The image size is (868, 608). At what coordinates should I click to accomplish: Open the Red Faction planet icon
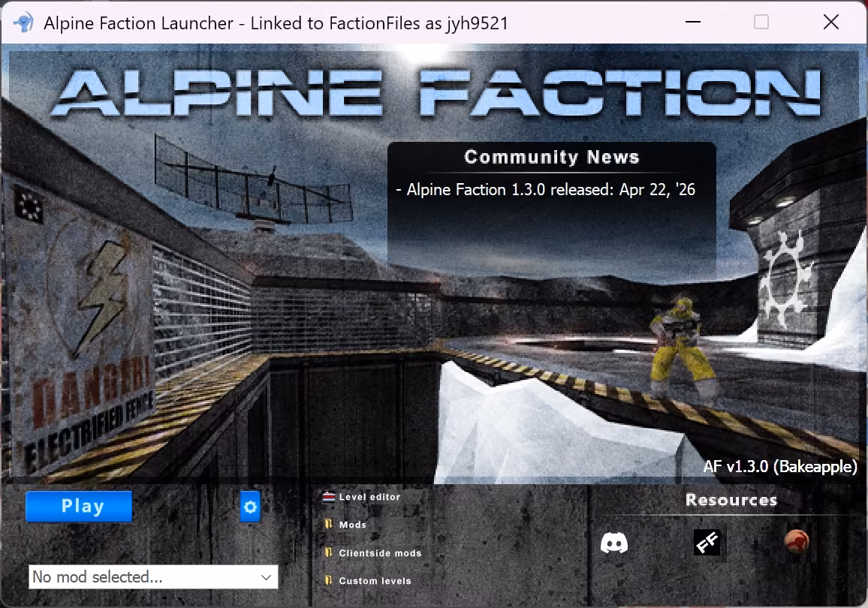pyautogui.click(x=797, y=541)
